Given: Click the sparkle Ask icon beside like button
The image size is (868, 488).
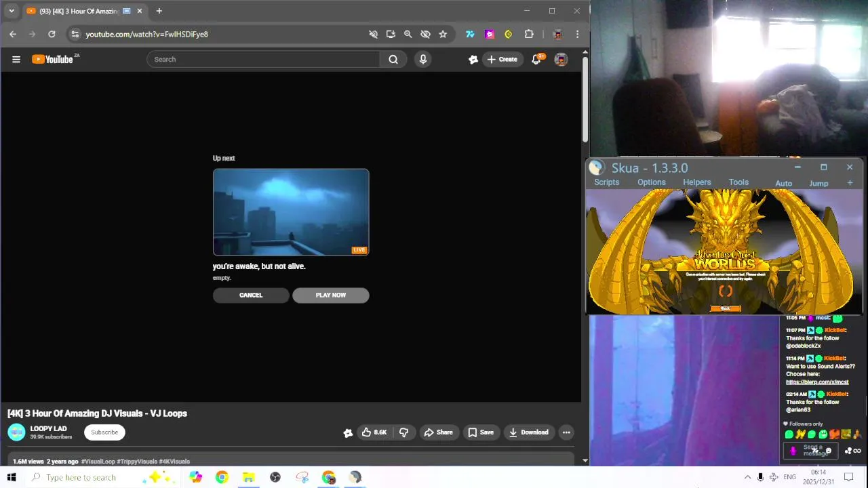Looking at the screenshot, I should [348, 432].
